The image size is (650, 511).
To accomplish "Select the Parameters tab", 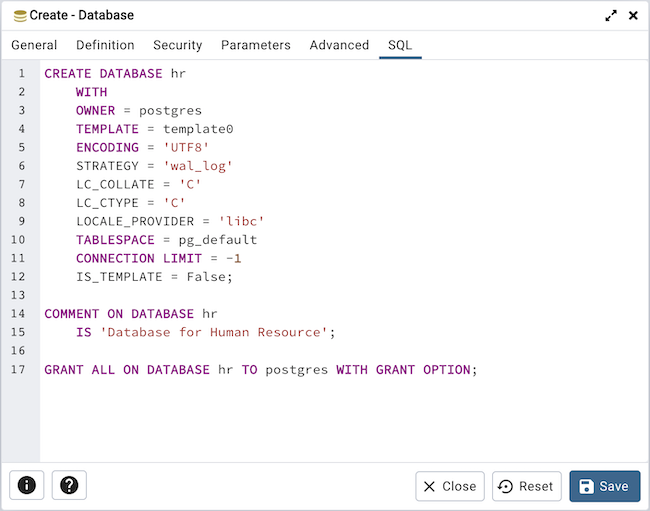I will point(256,45).
